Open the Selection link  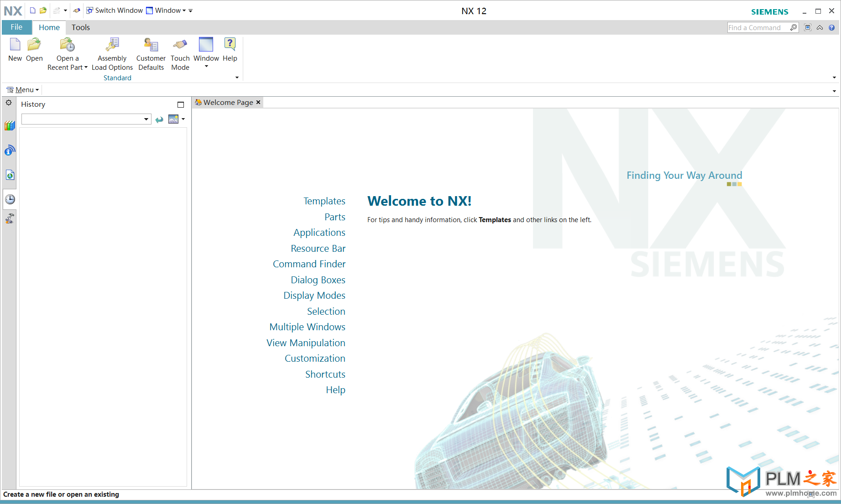click(x=326, y=312)
